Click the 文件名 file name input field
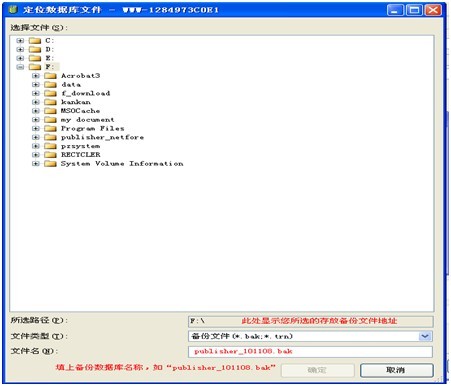 pos(310,352)
